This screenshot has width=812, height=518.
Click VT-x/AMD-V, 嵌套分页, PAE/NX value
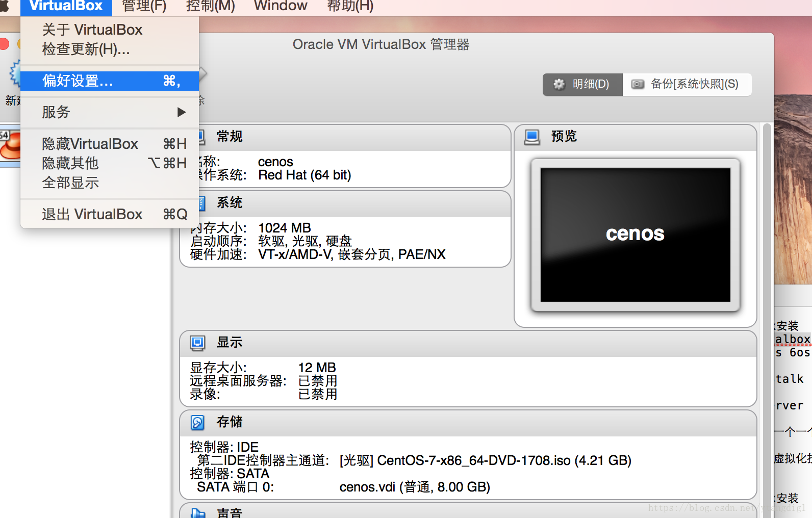[x=352, y=254]
